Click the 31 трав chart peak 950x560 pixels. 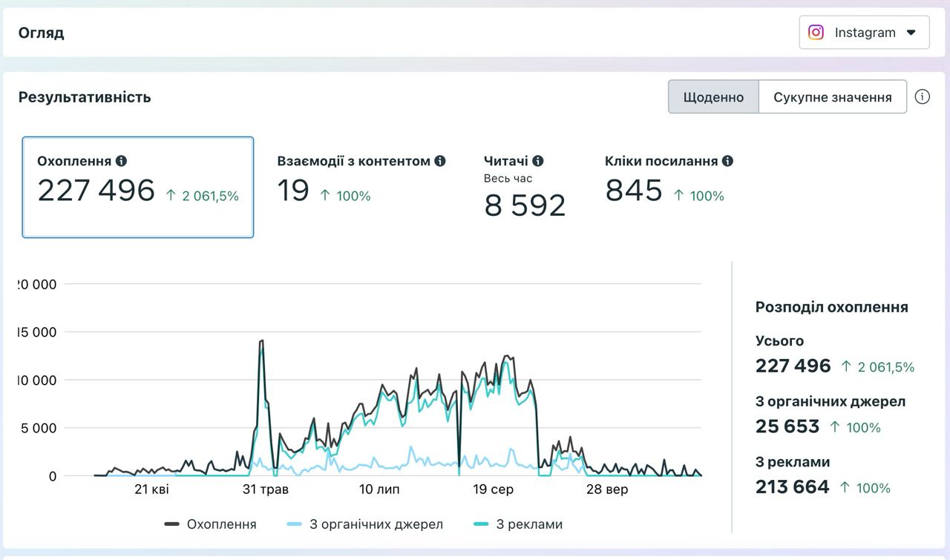tap(261, 341)
